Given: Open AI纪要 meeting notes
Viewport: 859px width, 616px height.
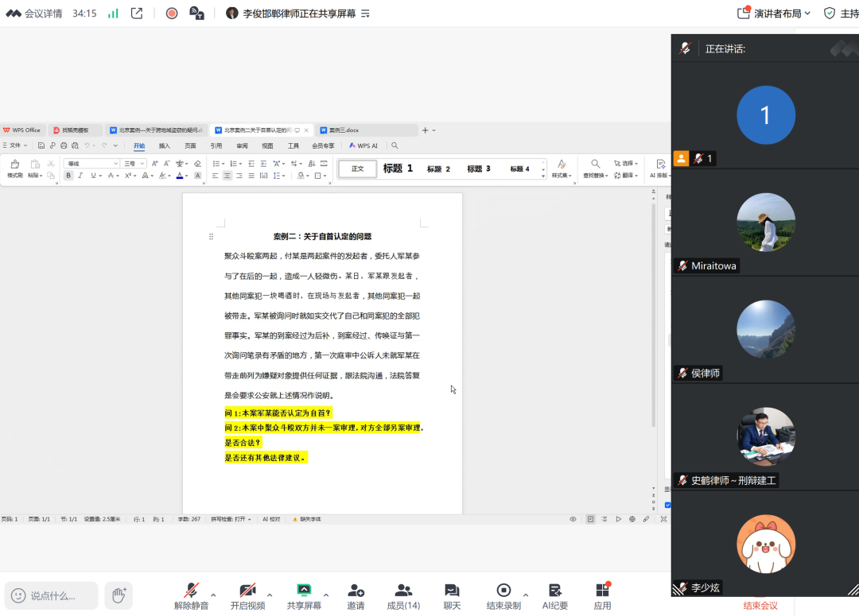Looking at the screenshot, I should [554, 596].
